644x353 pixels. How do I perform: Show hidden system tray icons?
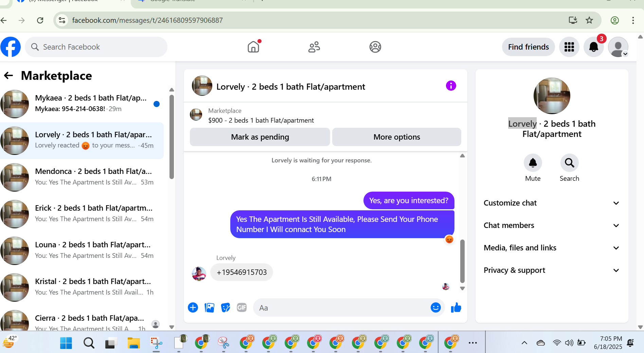pyautogui.click(x=524, y=343)
